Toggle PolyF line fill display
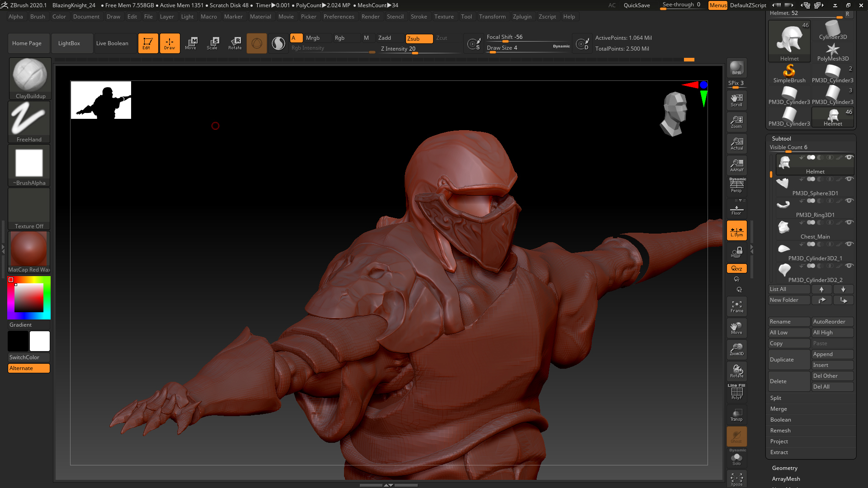868x488 pixels. coord(736,392)
